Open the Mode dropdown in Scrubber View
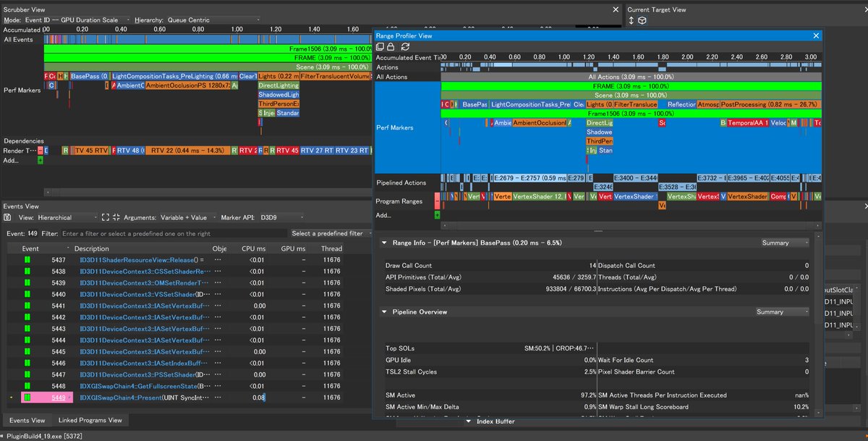The image size is (868, 441). (x=78, y=20)
